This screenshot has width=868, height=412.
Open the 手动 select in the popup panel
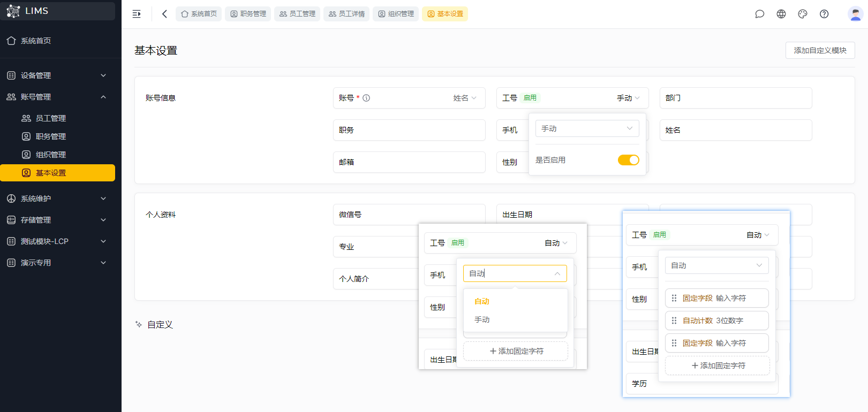pos(587,128)
